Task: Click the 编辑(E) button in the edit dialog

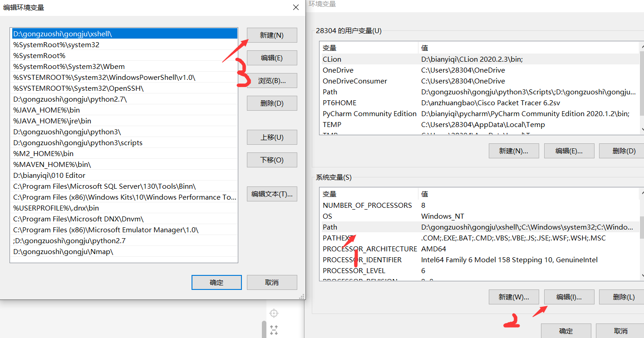Action: coord(272,58)
